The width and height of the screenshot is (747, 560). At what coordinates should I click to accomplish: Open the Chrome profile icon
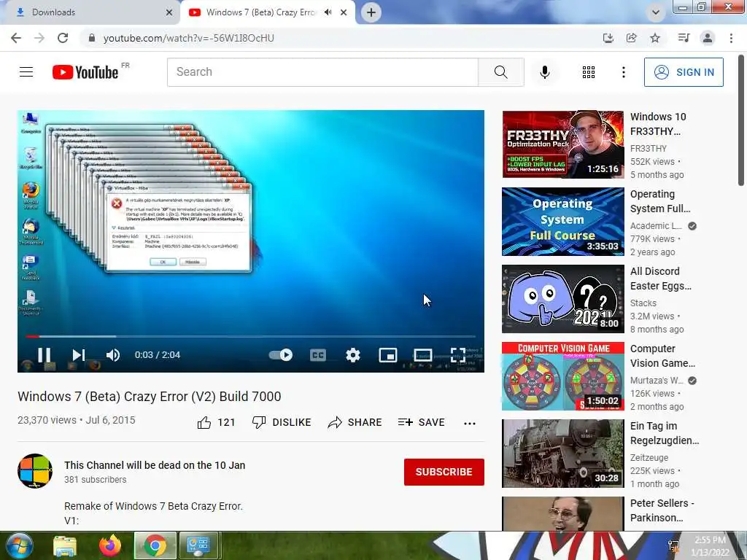(x=708, y=38)
